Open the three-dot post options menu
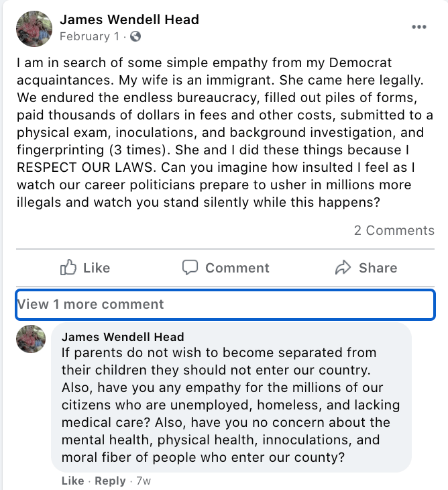Image resolution: width=448 pixels, height=490 pixels. tap(419, 27)
